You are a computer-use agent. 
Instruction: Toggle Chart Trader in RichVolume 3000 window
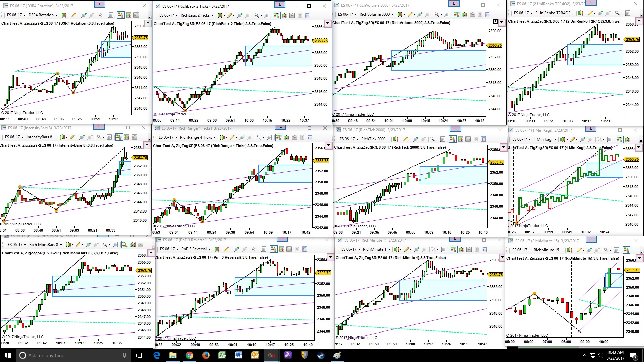pos(457,14)
